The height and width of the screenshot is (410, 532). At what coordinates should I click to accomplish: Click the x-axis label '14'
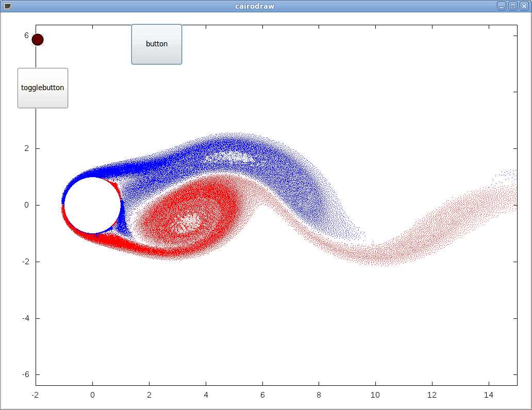point(489,395)
